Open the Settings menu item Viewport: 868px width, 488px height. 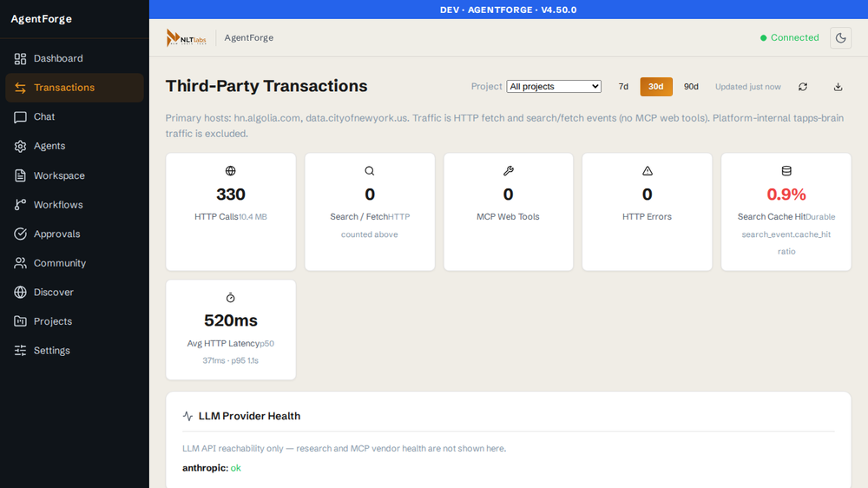(x=75, y=351)
